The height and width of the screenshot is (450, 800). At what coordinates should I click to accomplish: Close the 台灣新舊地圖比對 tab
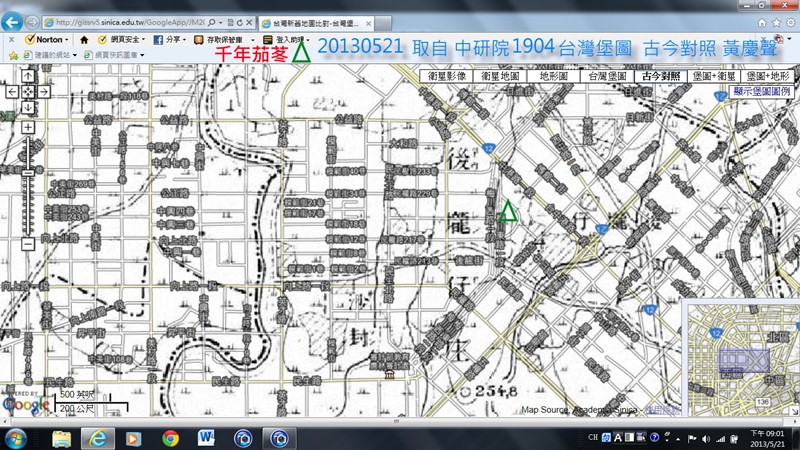[368, 23]
